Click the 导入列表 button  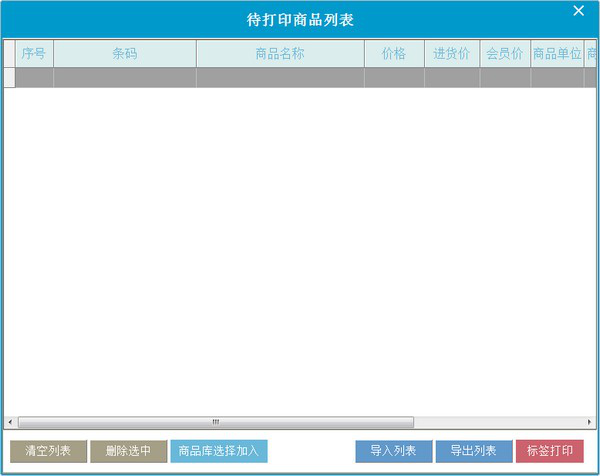pos(394,451)
